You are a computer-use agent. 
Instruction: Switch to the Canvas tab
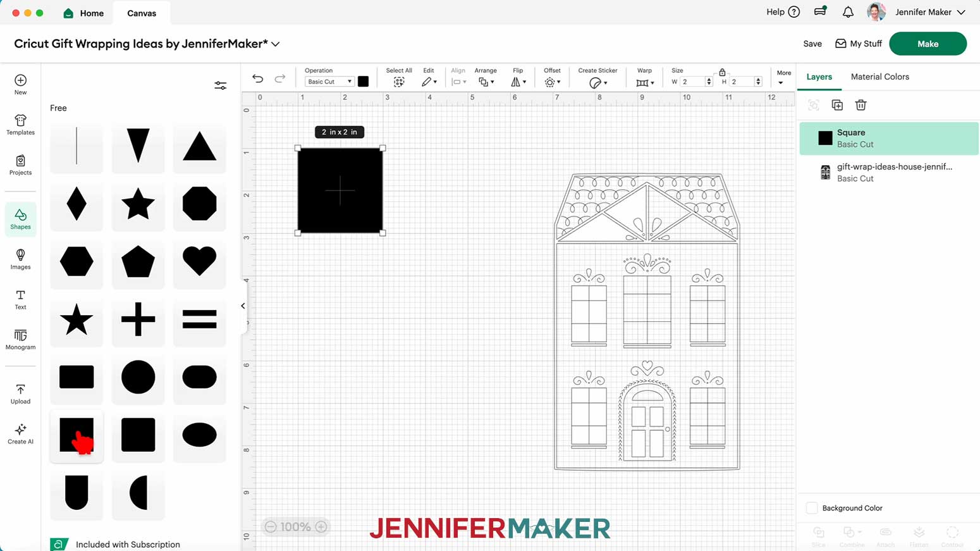[x=142, y=13]
